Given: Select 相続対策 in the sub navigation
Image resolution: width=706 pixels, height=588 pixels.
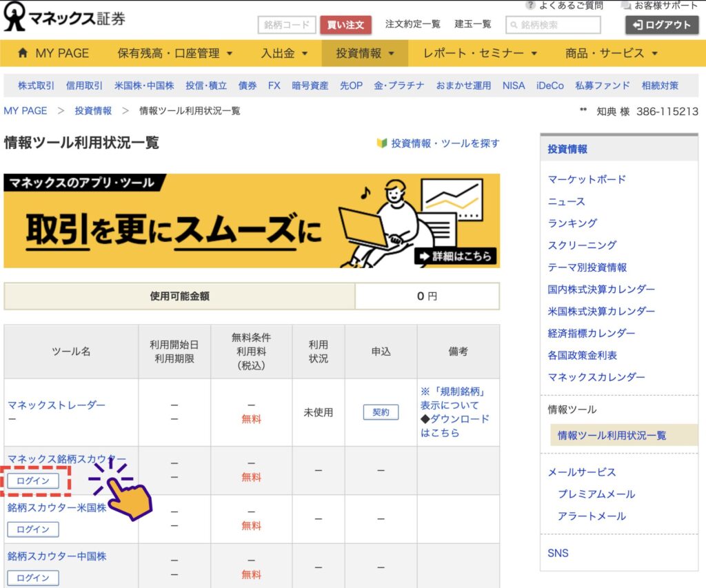Looking at the screenshot, I should click(x=660, y=85).
